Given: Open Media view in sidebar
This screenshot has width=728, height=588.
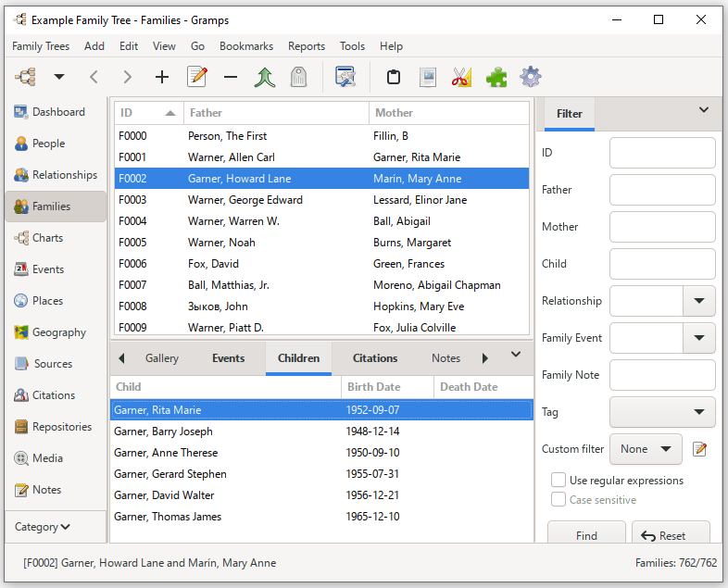Looking at the screenshot, I should [56, 458].
